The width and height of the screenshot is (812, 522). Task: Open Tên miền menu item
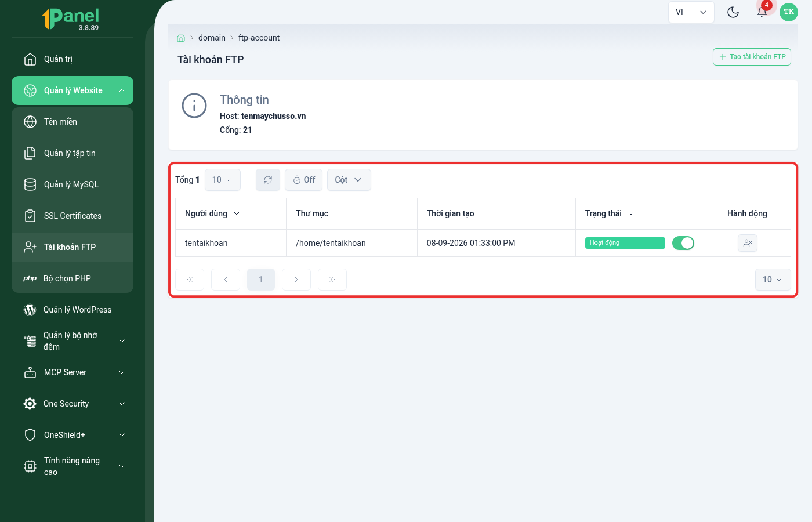(x=72, y=122)
